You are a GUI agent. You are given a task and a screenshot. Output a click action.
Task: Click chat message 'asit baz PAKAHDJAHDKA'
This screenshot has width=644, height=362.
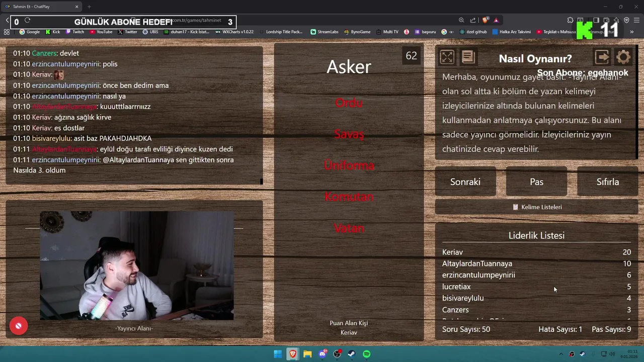[113, 138]
